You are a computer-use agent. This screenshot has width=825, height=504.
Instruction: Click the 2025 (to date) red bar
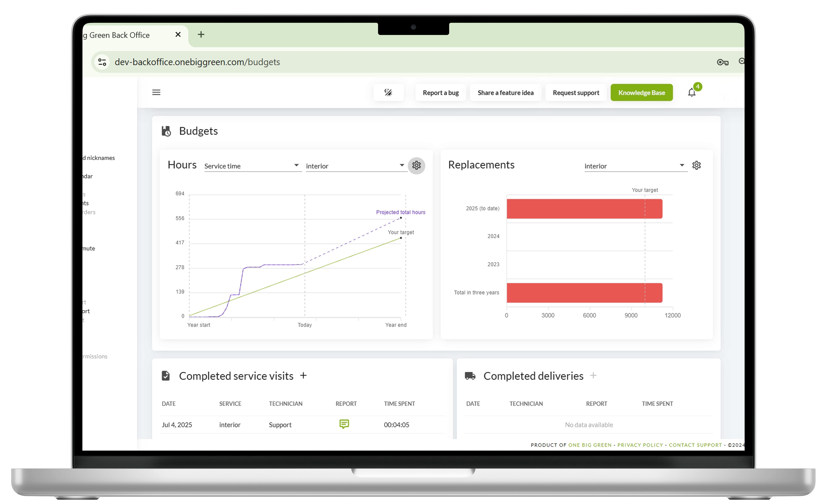tap(584, 209)
